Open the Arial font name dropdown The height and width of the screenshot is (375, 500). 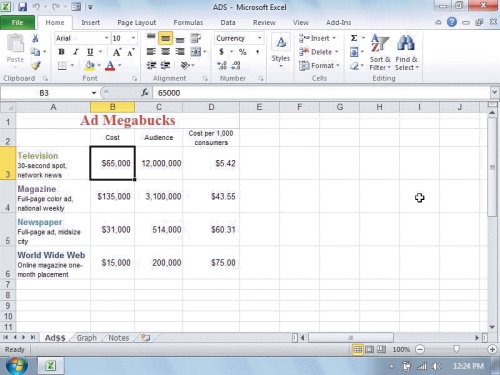click(x=106, y=38)
